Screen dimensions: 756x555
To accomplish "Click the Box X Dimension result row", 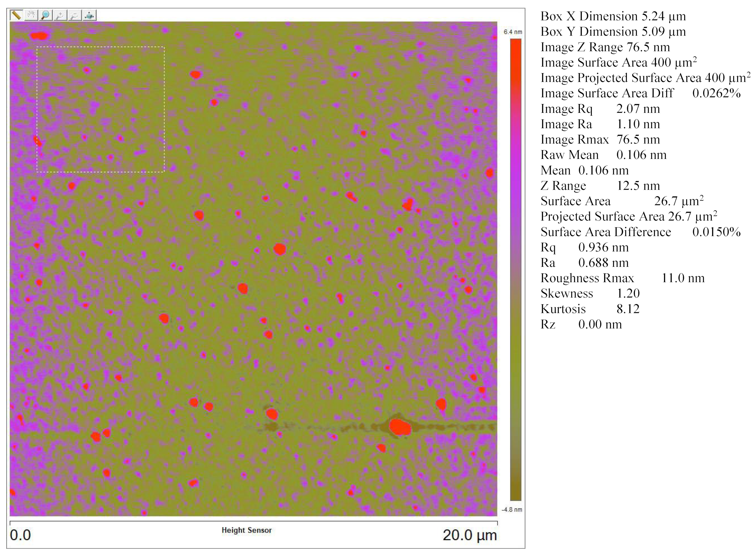I will [613, 16].
